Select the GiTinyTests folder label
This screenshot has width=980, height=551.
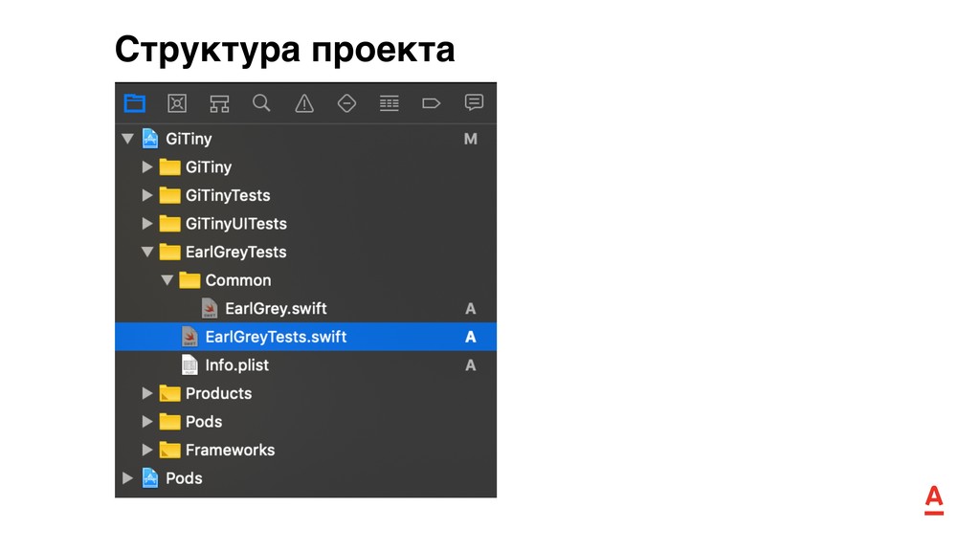[228, 195]
